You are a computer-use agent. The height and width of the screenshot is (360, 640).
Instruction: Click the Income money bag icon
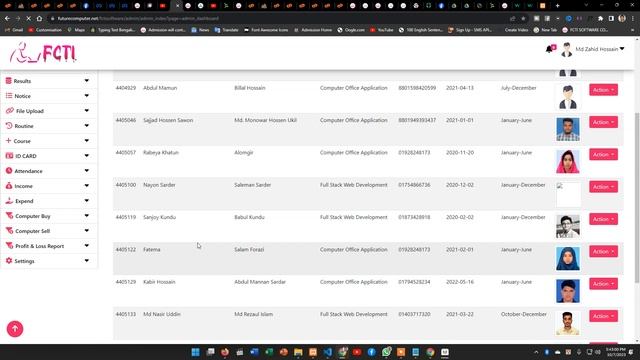click(x=9, y=186)
